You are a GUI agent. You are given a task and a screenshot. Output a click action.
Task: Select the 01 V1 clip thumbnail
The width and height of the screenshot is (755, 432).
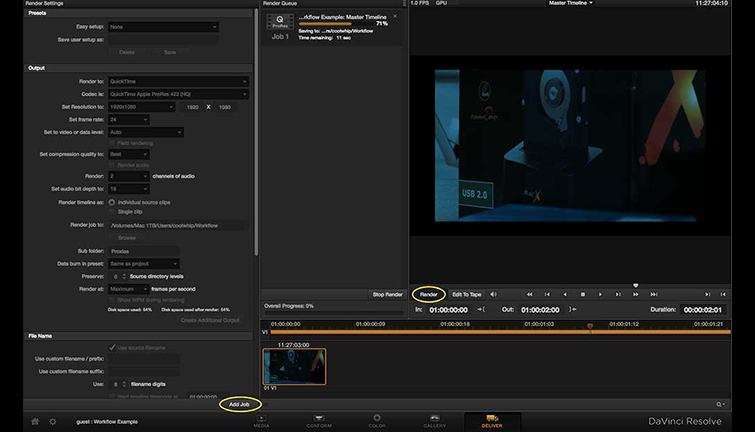click(x=294, y=364)
